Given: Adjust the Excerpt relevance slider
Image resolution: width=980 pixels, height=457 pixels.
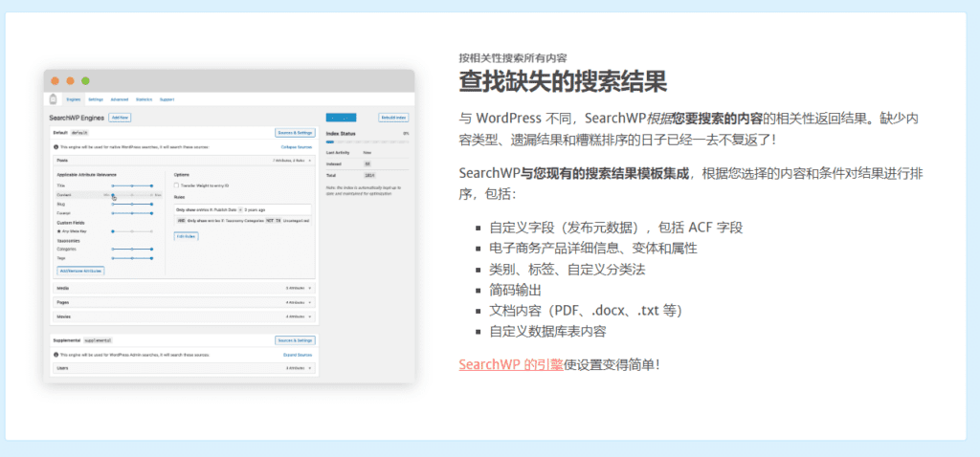Looking at the screenshot, I should tap(132, 213).
